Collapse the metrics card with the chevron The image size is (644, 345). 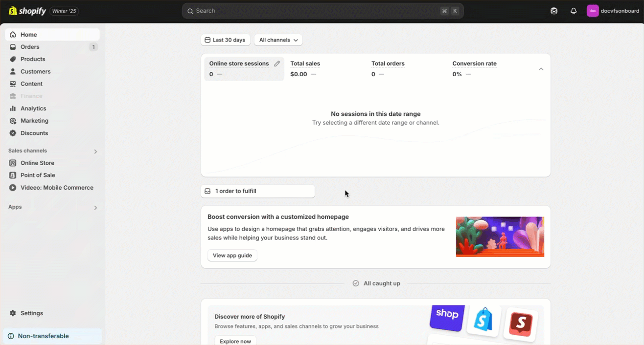[x=541, y=69]
